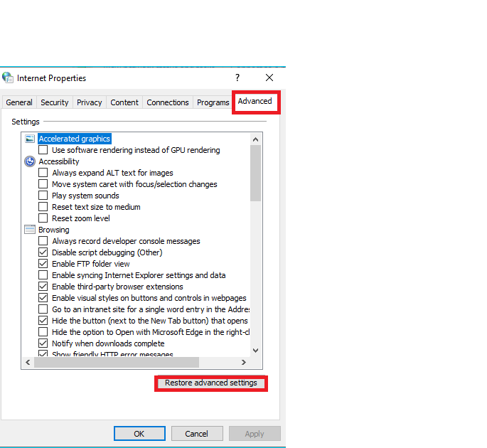The height and width of the screenshot is (448, 487).
Task: Click the horizontal scrollbar thumb
Action: [x=117, y=362]
